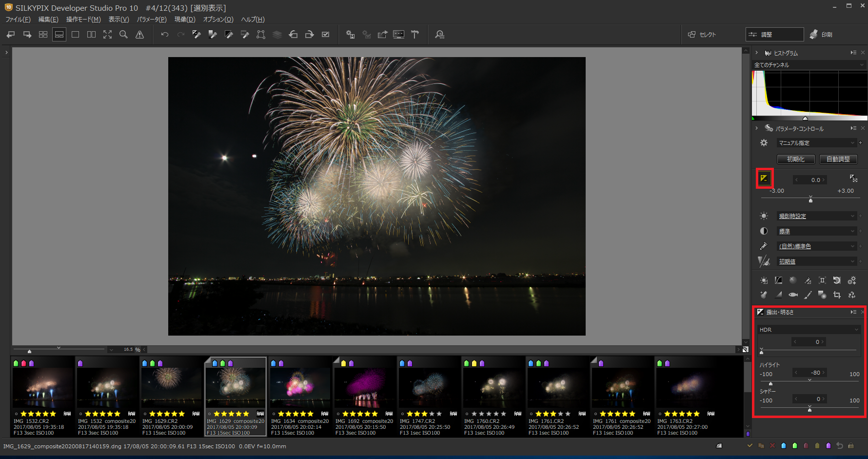The width and height of the screenshot is (868, 459).
Task: Open the (自然)標準色 color dropdown
Action: tap(816, 246)
